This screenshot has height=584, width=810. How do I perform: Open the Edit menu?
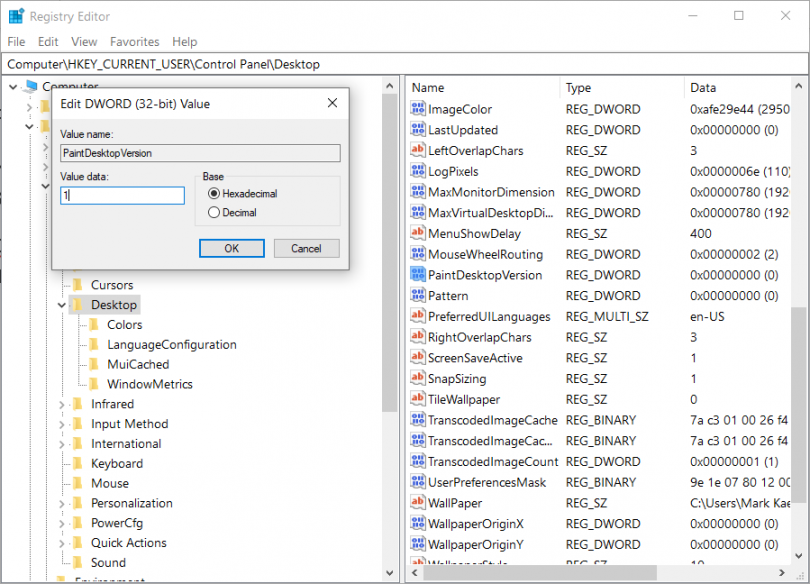click(x=46, y=42)
